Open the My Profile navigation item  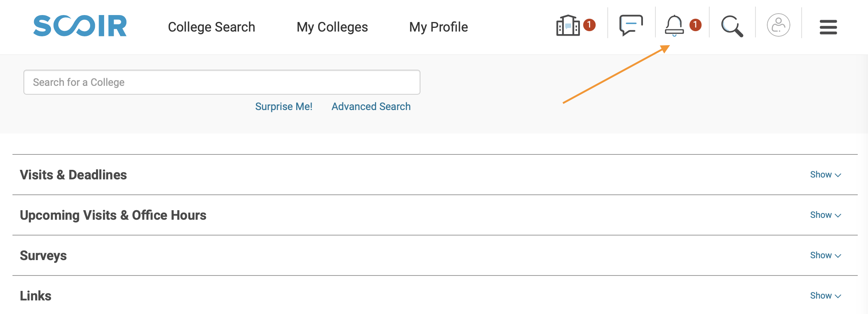pos(438,27)
